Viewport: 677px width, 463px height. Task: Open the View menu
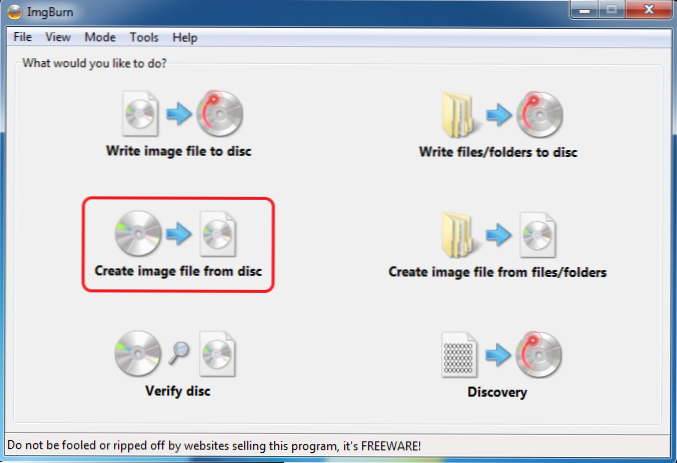58,37
